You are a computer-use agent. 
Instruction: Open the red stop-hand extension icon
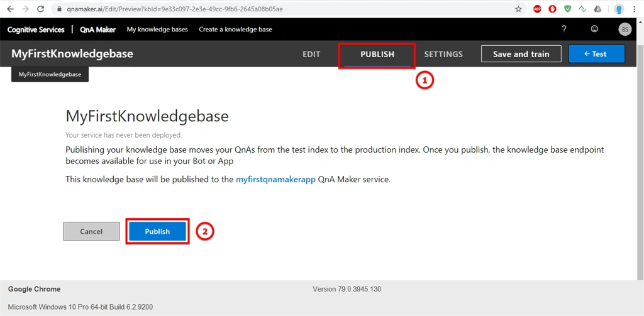[x=552, y=9]
